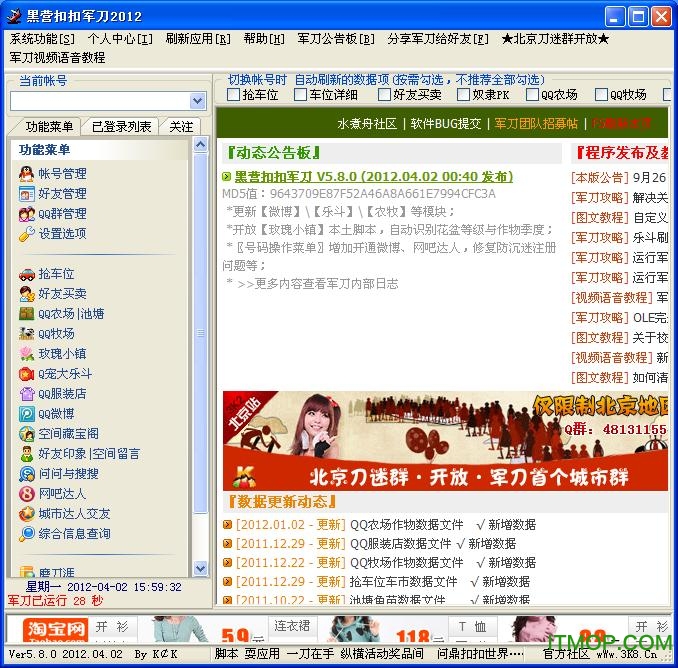Check the QQ农场 data checkbox

pyautogui.click(x=532, y=95)
